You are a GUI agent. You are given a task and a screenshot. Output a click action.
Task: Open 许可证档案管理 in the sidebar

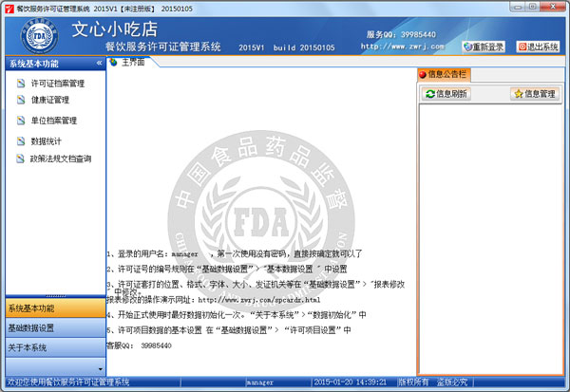(x=58, y=84)
